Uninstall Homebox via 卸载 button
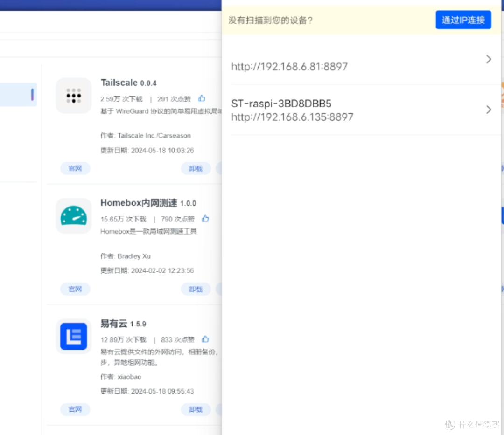Image resolution: width=504 pixels, height=435 pixels. (196, 289)
